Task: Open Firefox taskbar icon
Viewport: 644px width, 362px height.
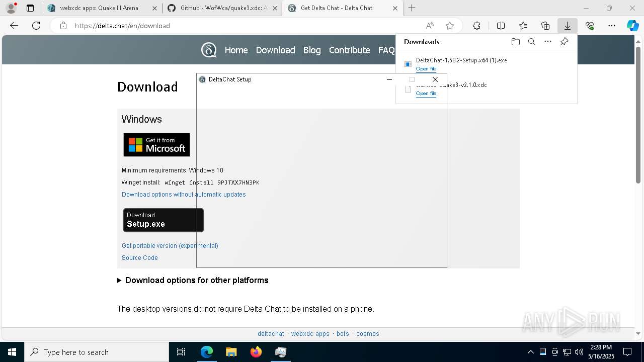Action: [x=256, y=352]
